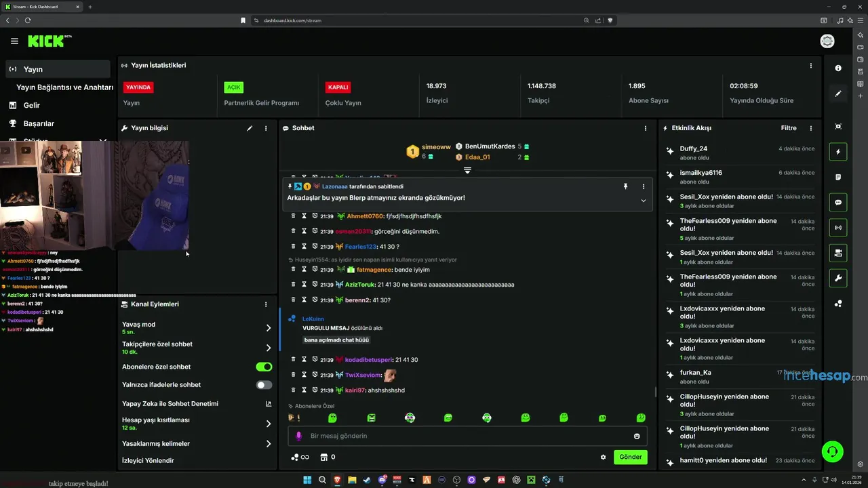The width and height of the screenshot is (868, 488).
Task: Expand Takipçilere özel sohbet settings
Action: [269, 348]
